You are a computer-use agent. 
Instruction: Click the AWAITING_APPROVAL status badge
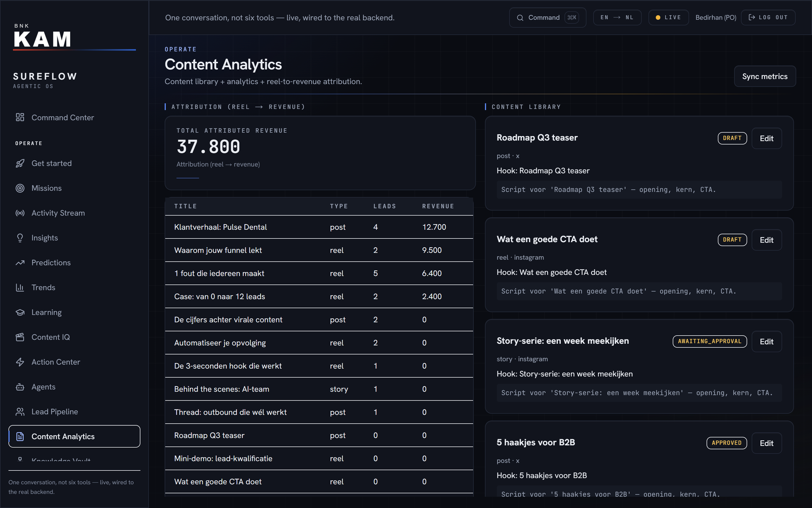(710, 341)
